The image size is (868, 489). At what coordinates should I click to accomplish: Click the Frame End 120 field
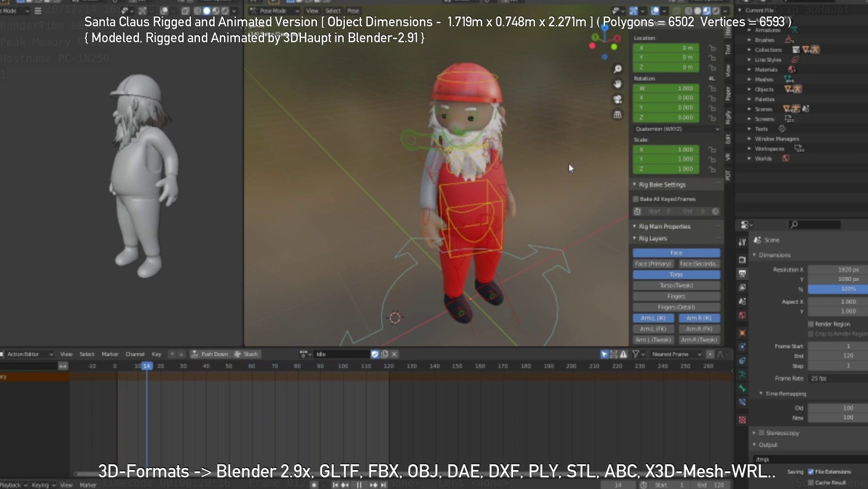838,356
